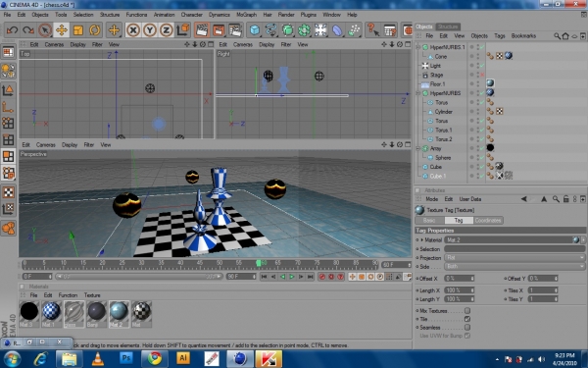Screen dimensions: 588x368
Task: Select the Use Texture Tool checker icon
Action: click(x=8, y=192)
